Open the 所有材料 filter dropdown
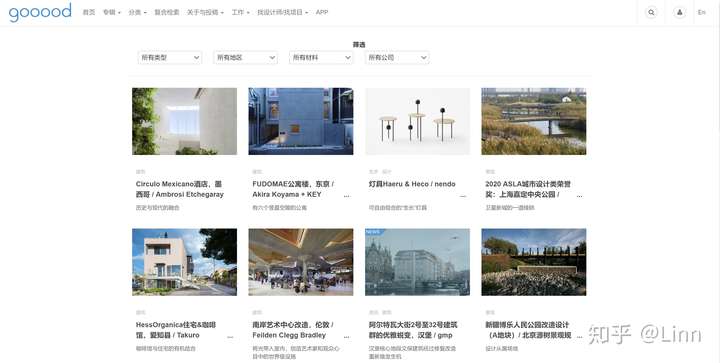The image size is (720, 363). click(321, 57)
